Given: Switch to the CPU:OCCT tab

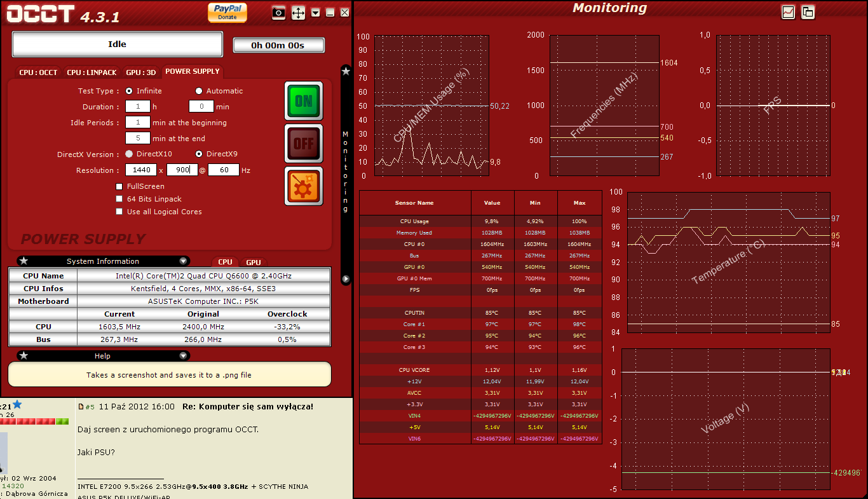Looking at the screenshot, I should pyautogui.click(x=38, y=72).
